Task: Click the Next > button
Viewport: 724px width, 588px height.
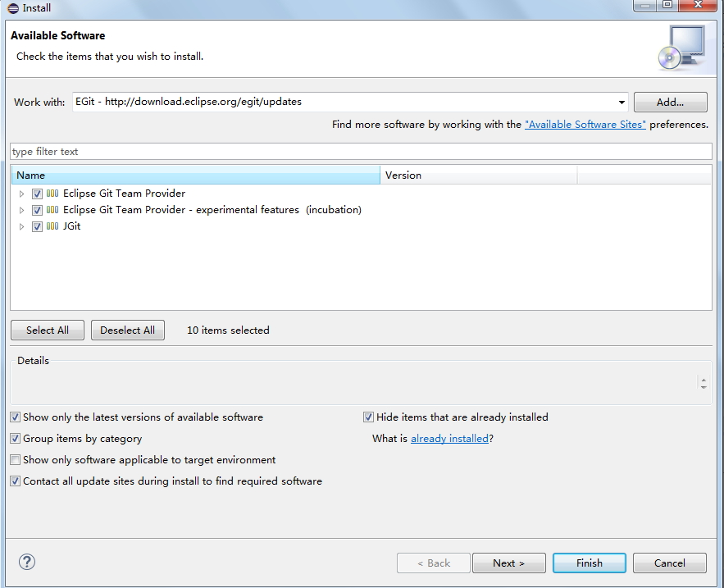Action: pos(508,563)
